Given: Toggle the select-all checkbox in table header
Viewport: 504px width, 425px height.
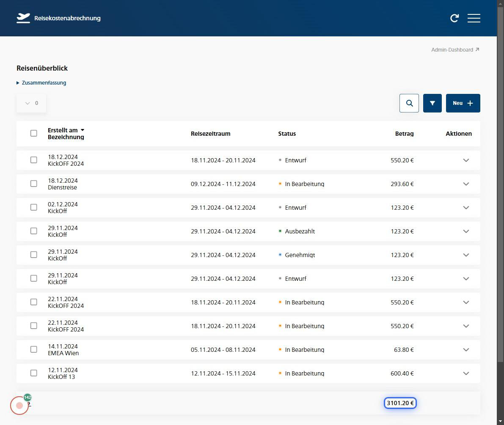Looking at the screenshot, I should 34,133.
